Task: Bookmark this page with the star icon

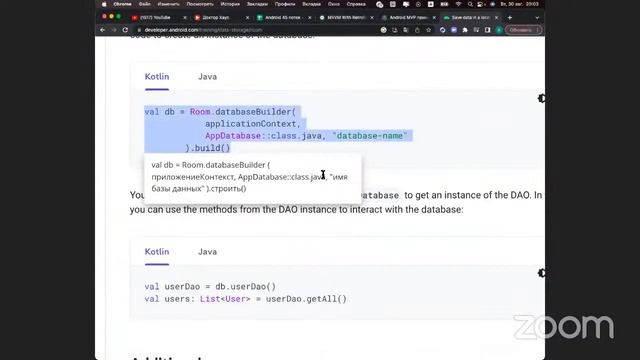Action: (x=429, y=30)
